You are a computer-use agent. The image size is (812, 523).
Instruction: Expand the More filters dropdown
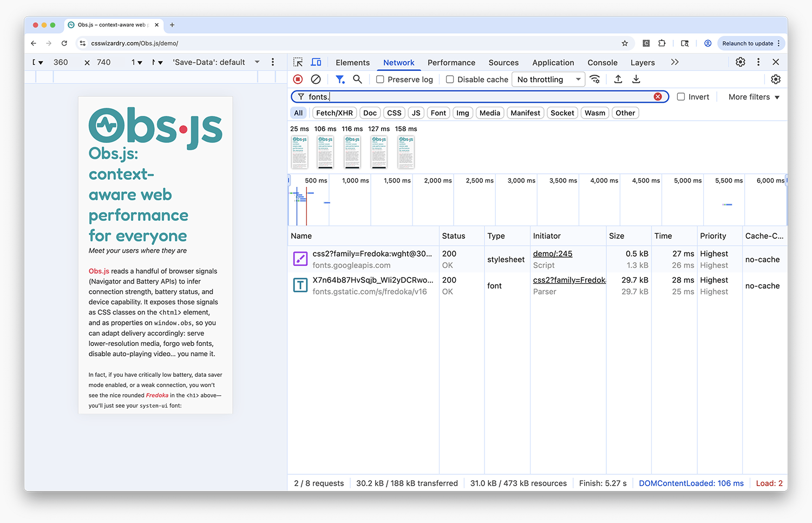pos(754,97)
